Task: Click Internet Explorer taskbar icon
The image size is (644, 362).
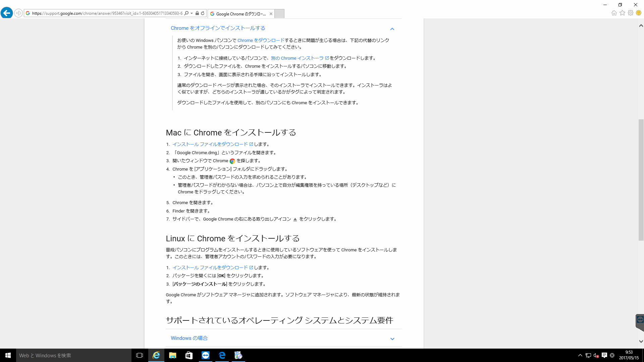Action: pyautogui.click(x=156, y=355)
